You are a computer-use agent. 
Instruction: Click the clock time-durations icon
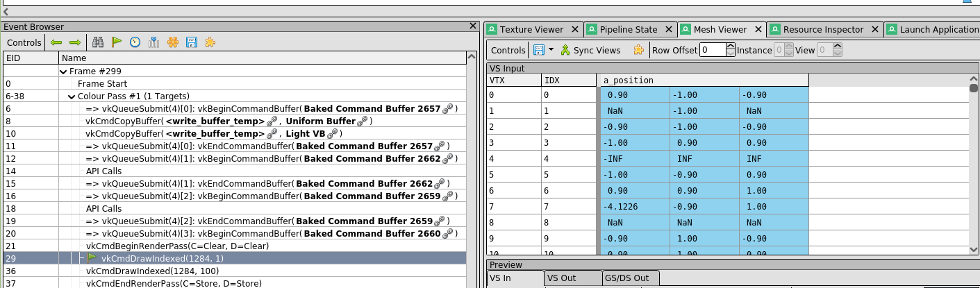[135, 42]
